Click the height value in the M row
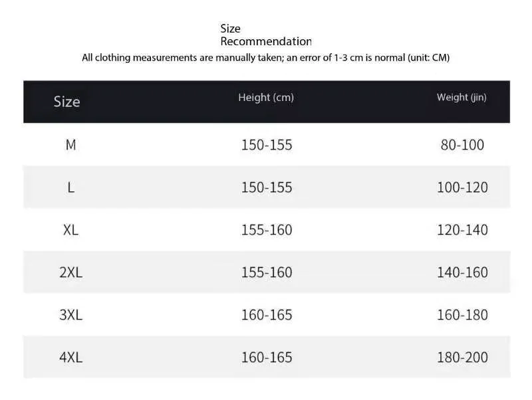This screenshot has width=532, height=400. 267,145
